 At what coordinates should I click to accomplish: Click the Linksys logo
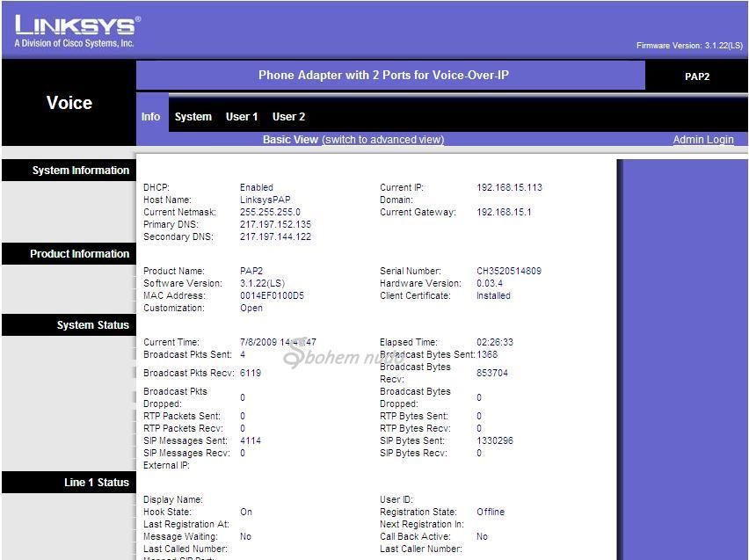coord(76,31)
